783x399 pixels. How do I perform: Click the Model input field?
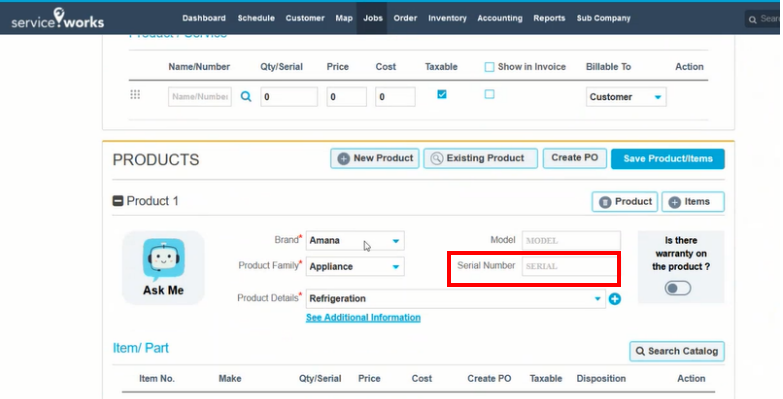(x=571, y=240)
